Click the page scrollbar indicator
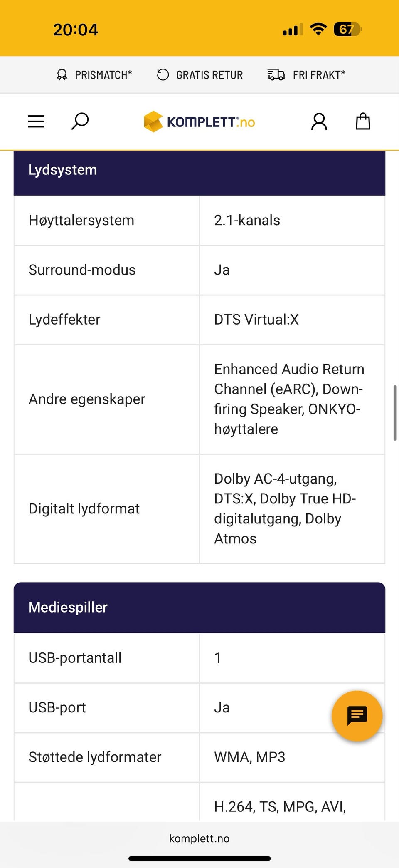Screen dimensions: 399x868 tap(394, 412)
